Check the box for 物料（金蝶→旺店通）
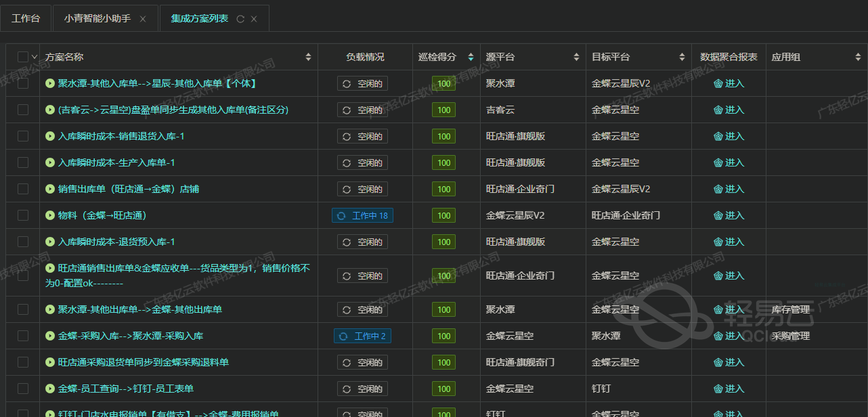 pos(23,215)
